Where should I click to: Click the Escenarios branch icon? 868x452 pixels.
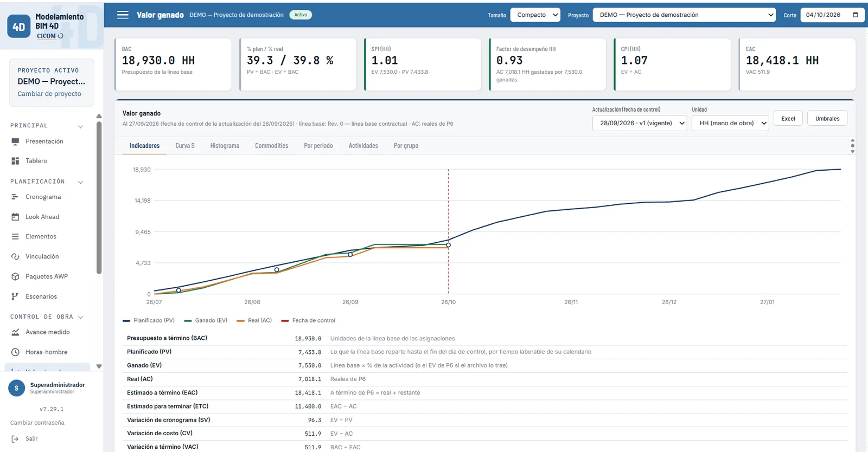pyautogui.click(x=15, y=296)
